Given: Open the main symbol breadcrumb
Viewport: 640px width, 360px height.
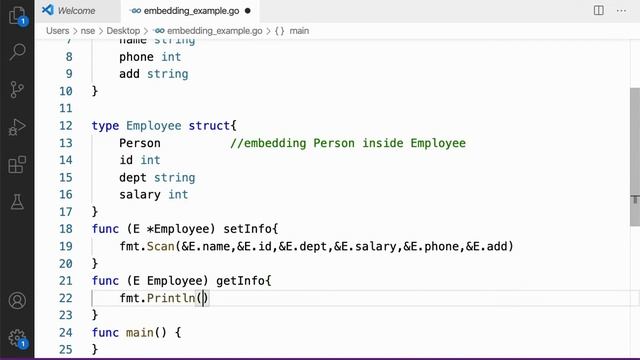Looking at the screenshot, I should [x=299, y=31].
